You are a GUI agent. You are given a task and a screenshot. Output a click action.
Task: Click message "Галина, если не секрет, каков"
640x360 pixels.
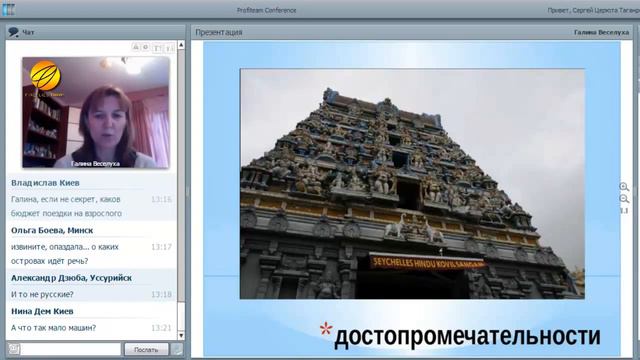(66, 200)
